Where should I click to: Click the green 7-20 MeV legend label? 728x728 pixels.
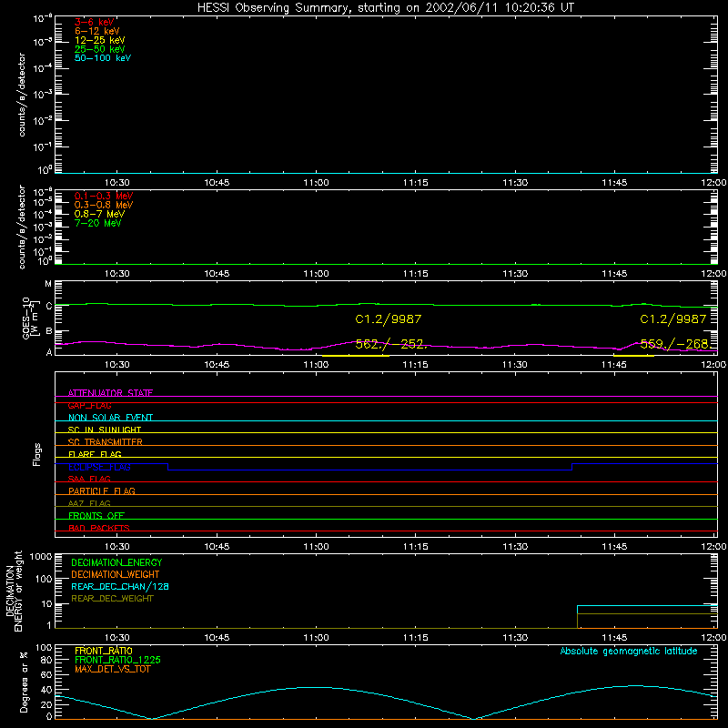pos(97,223)
